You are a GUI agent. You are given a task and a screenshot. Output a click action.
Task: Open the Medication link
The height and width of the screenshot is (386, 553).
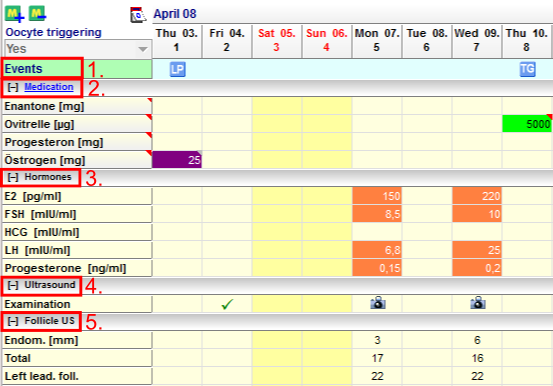(x=49, y=87)
